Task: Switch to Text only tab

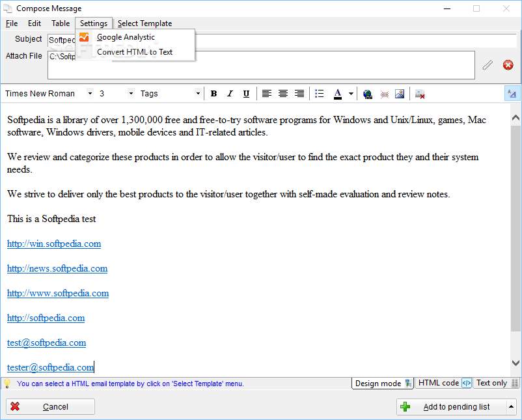Action: [497, 383]
